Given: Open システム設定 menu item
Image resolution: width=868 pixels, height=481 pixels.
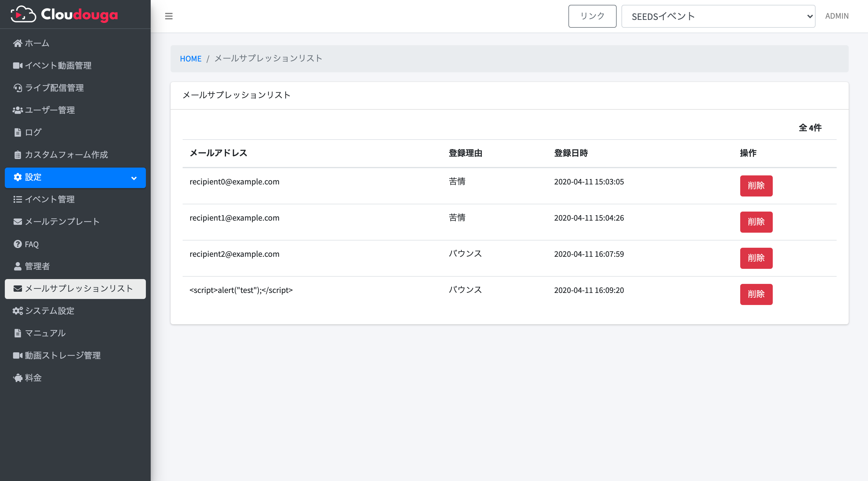Looking at the screenshot, I should tap(75, 310).
